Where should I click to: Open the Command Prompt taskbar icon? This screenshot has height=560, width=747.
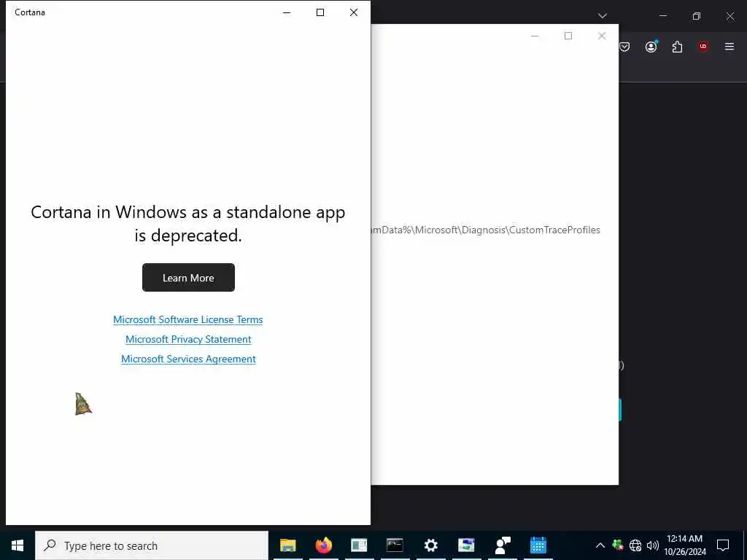pos(395,545)
